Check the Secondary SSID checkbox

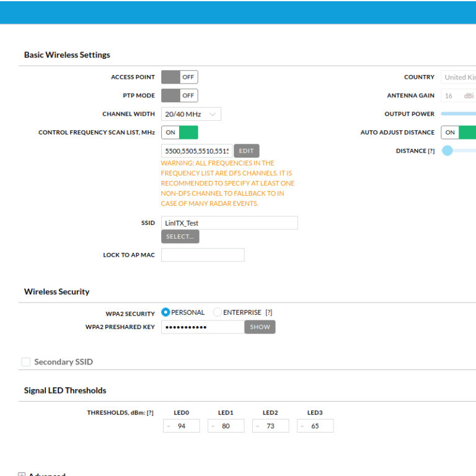[26, 362]
